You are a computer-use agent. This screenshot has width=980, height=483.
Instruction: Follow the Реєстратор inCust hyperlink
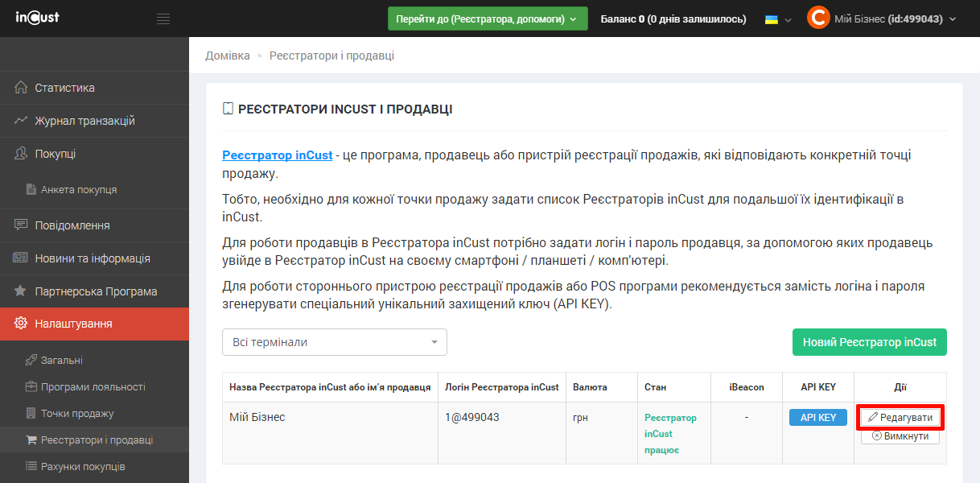click(277, 155)
